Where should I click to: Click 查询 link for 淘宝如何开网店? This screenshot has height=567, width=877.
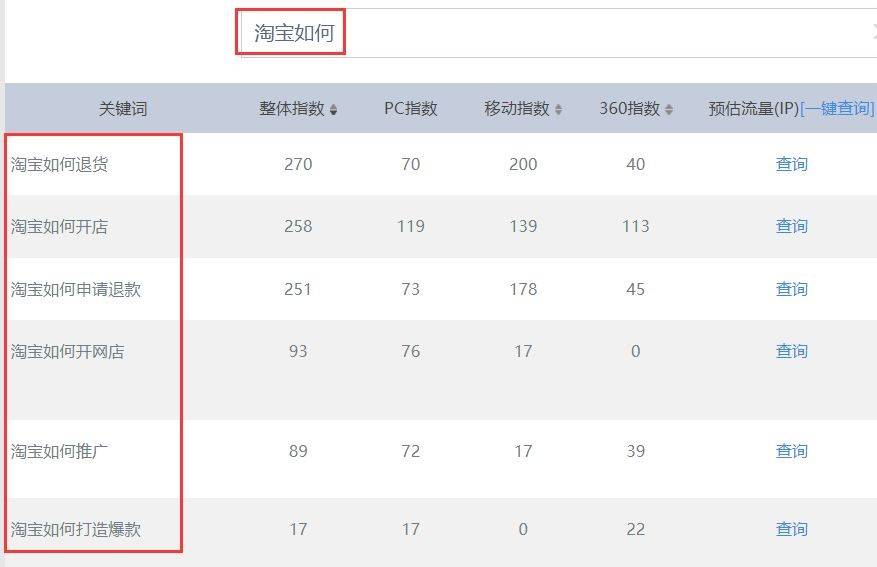tap(791, 351)
